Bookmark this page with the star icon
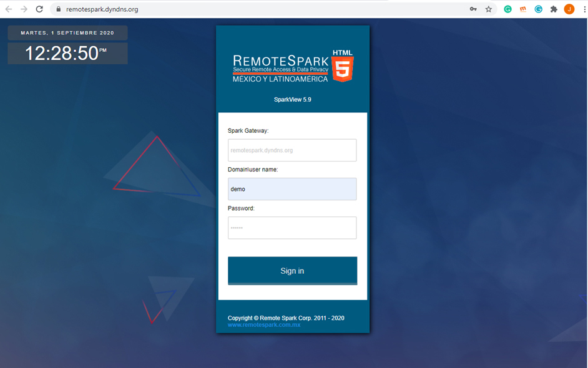The width and height of the screenshot is (588, 368). click(x=489, y=9)
